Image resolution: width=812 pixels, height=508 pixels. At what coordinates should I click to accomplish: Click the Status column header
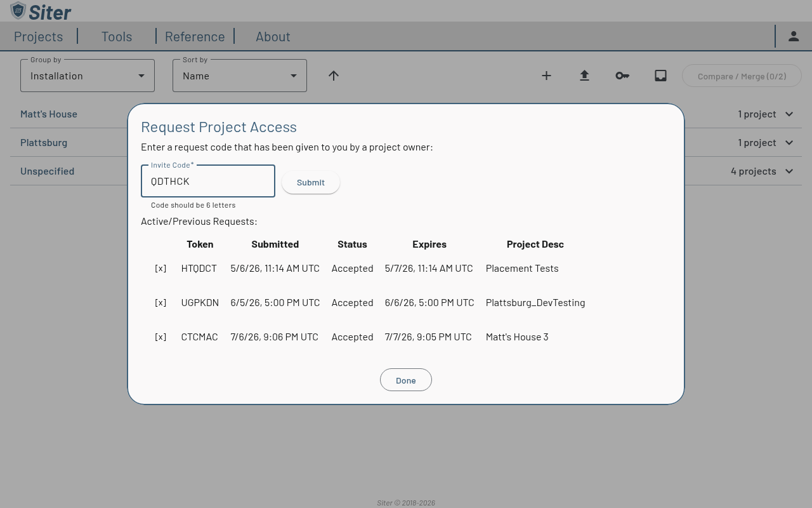pyautogui.click(x=352, y=244)
